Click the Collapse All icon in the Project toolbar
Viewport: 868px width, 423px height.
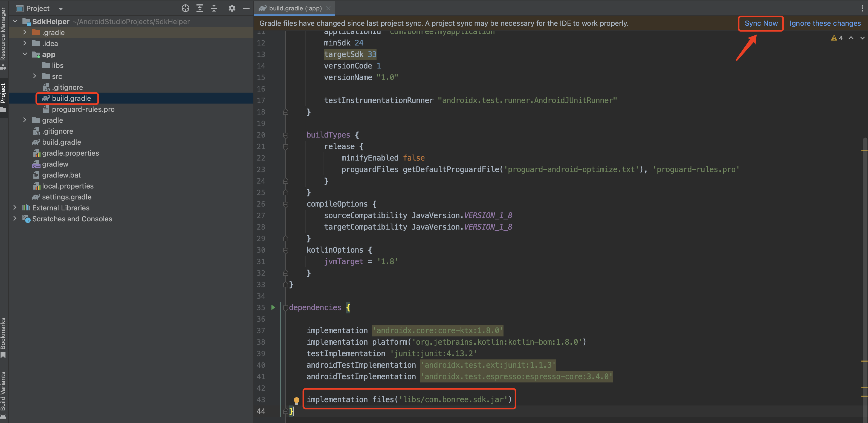214,8
